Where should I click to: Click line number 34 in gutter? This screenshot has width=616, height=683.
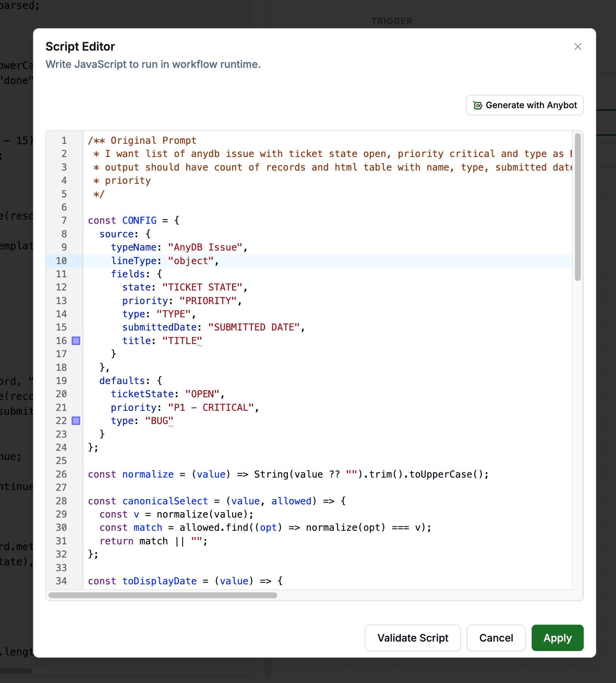pyautogui.click(x=61, y=581)
